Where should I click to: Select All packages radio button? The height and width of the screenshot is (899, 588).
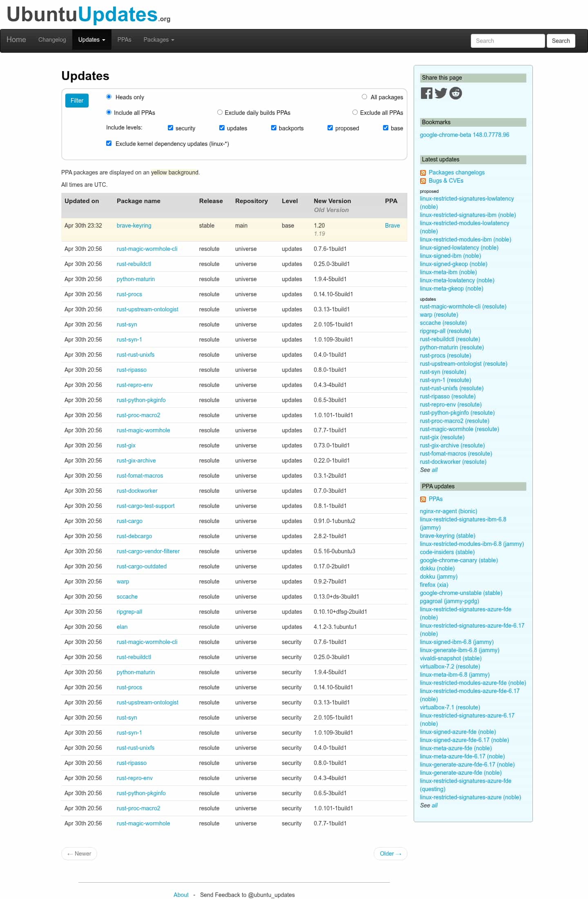coord(364,97)
